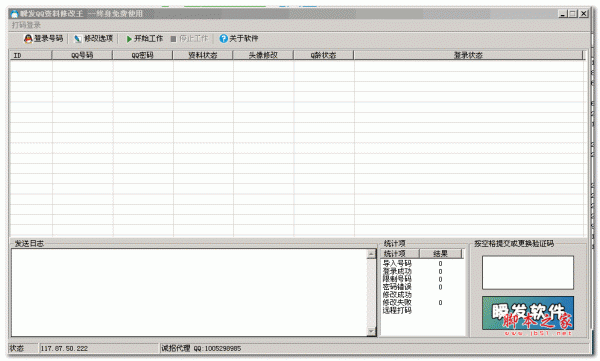Screen dimensions: 600x361
Task: Click 诚招代理 QQ:1005298985 status text
Action: [x=201, y=348]
